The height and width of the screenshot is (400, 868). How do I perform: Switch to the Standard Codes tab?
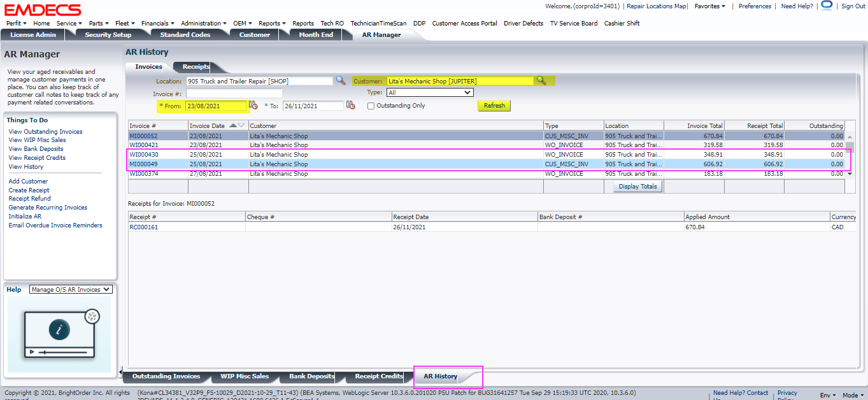point(185,35)
